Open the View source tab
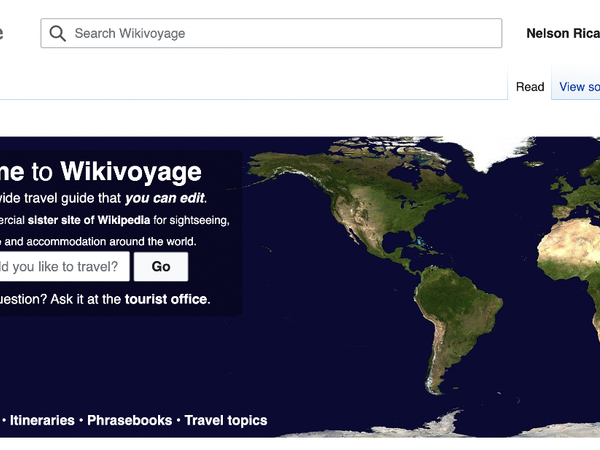Viewport: 600px width, 450px height. pos(579,86)
